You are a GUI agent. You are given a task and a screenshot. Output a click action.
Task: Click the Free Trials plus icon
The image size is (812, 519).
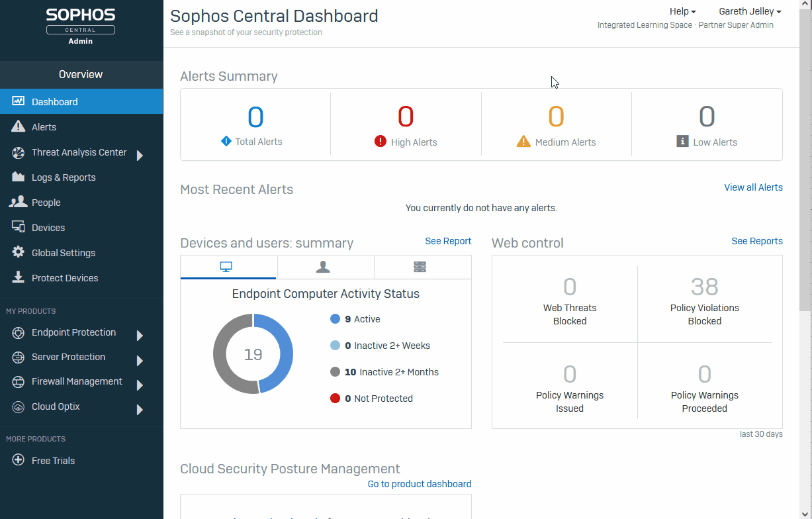click(19, 460)
